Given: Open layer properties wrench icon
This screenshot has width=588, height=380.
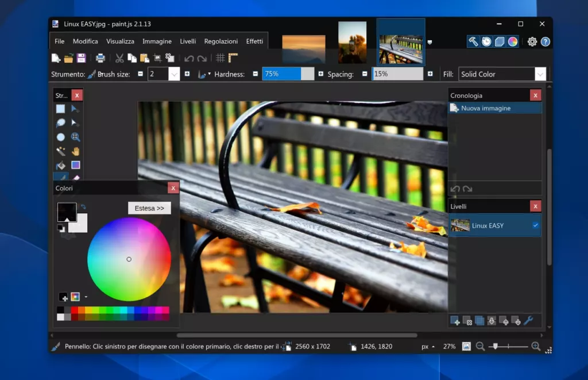Looking at the screenshot, I should click(x=528, y=321).
